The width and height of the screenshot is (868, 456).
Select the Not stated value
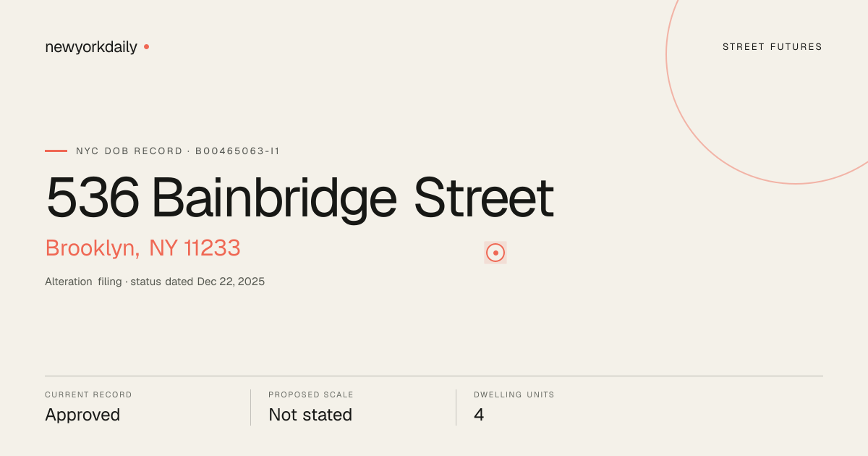[x=310, y=415]
